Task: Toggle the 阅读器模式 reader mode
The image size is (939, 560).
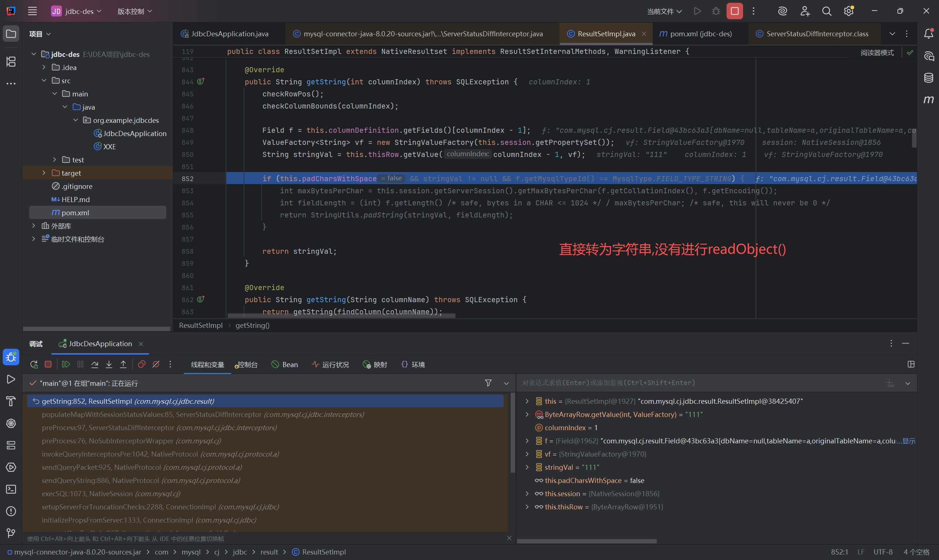Action: pos(877,52)
